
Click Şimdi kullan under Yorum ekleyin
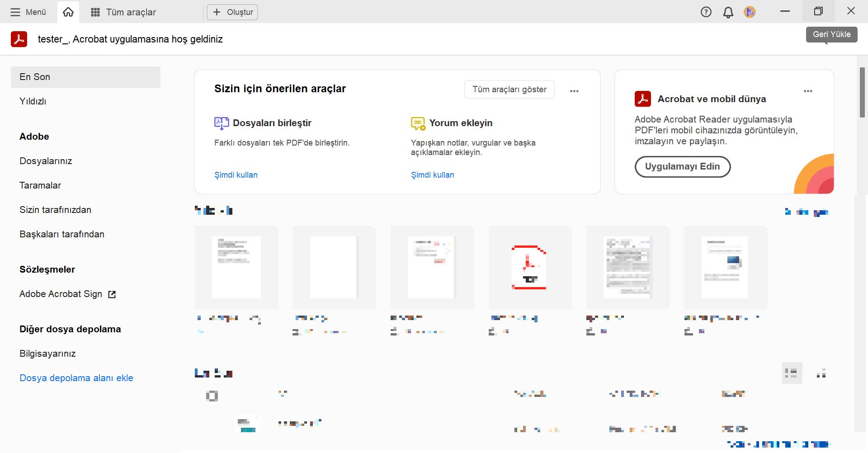(433, 175)
